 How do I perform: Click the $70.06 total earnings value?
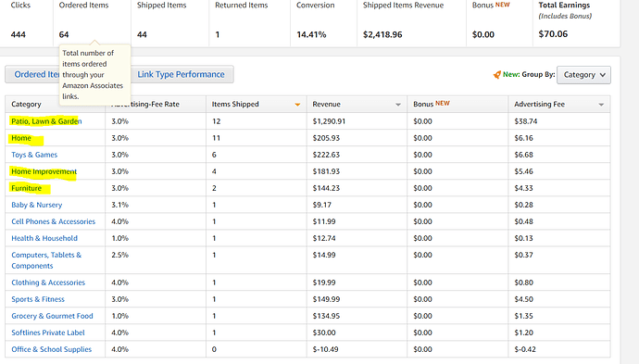(x=553, y=34)
